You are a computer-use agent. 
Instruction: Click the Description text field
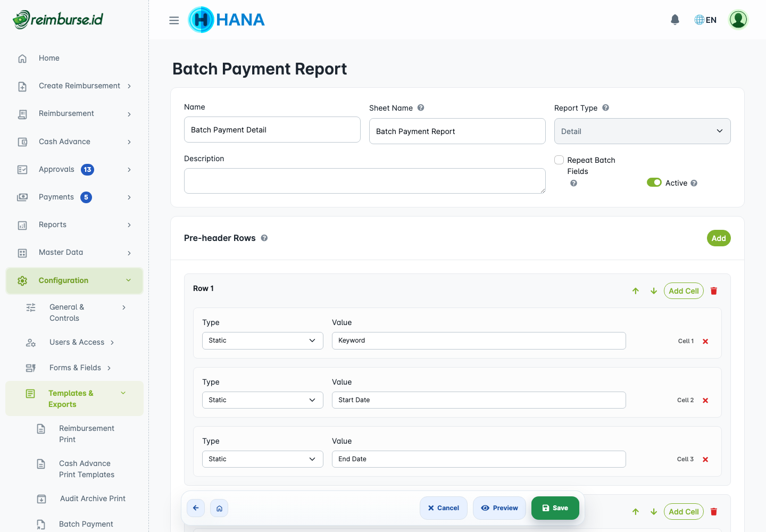point(365,181)
